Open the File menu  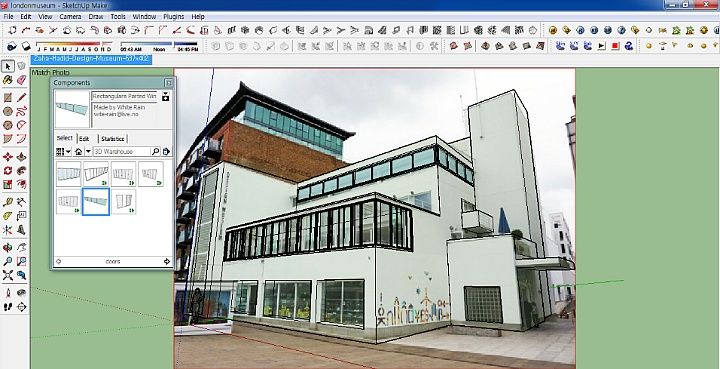pyautogui.click(x=8, y=17)
